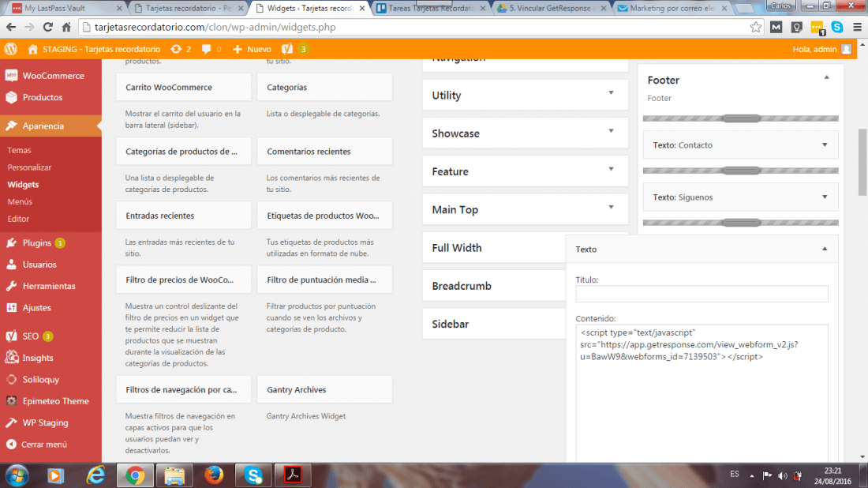The height and width of the screenshot is (488, 868).
Task: Click the Breadcrumb widget area
Action: pyautogui.click(x=494, y=286)
